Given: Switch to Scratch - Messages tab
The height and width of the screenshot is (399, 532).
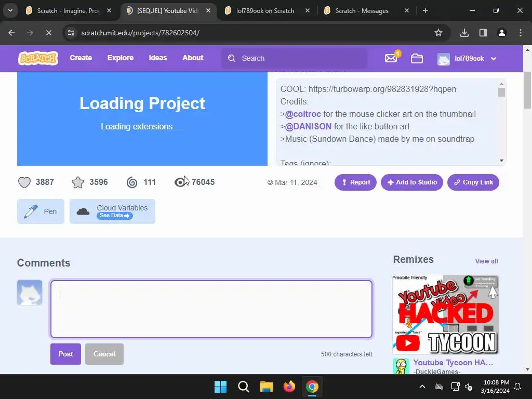Looking at the screenshot, I should click(x=362, y=10).
